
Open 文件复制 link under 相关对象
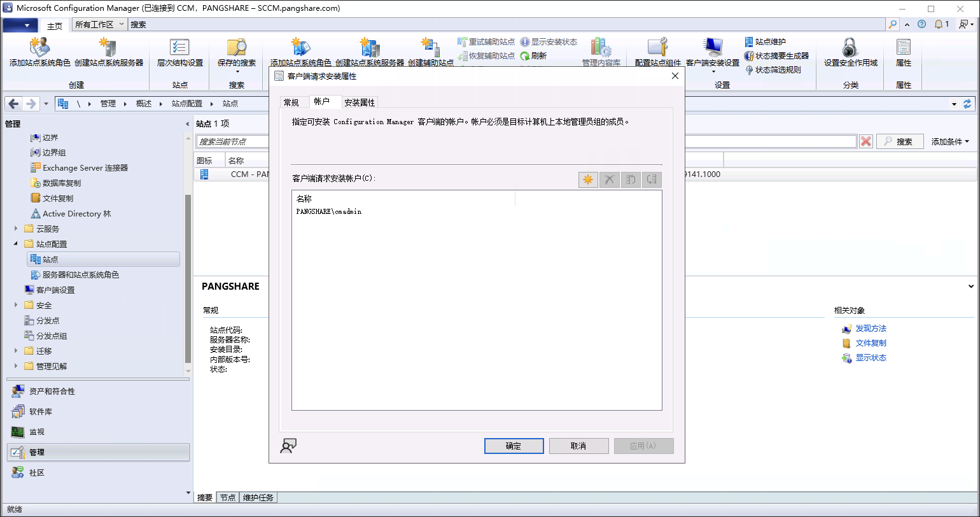point(871,343)
